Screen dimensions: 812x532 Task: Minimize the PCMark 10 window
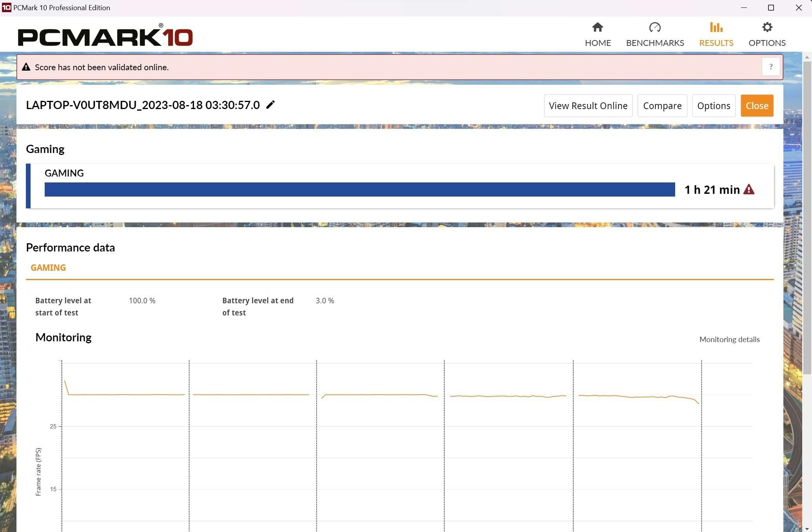tap(743, 7)
